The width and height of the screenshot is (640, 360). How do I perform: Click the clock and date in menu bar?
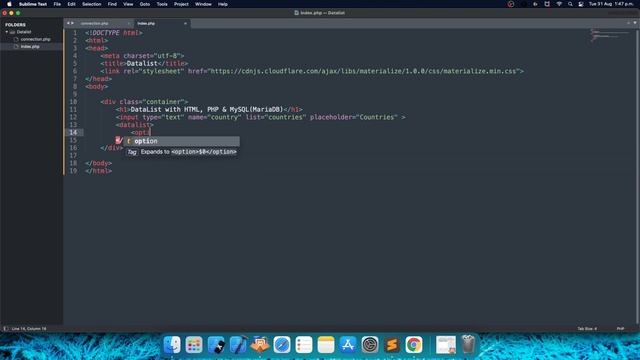coord(611,4)
